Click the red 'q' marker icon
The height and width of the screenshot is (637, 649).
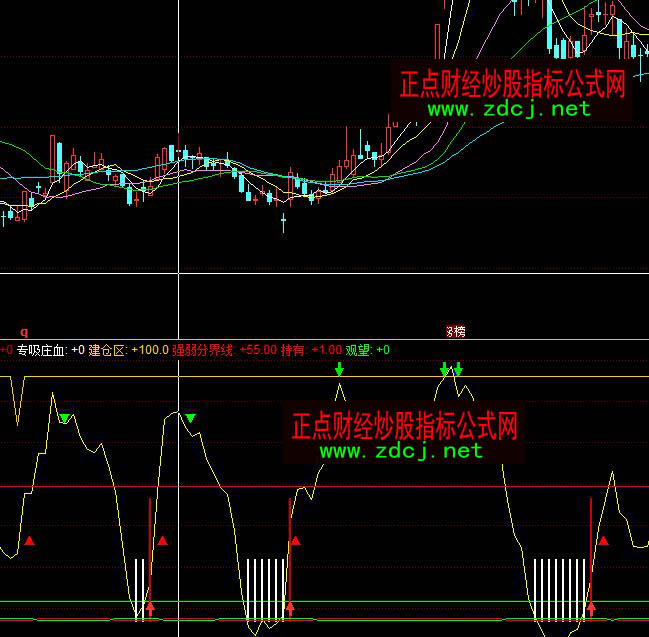click(x=25, y=330)
